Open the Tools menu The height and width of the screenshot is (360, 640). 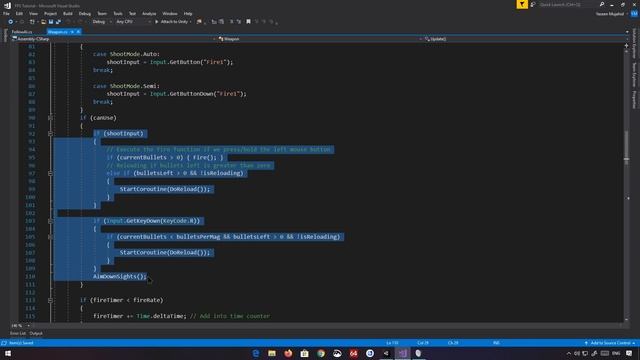[x=118, y=13]
